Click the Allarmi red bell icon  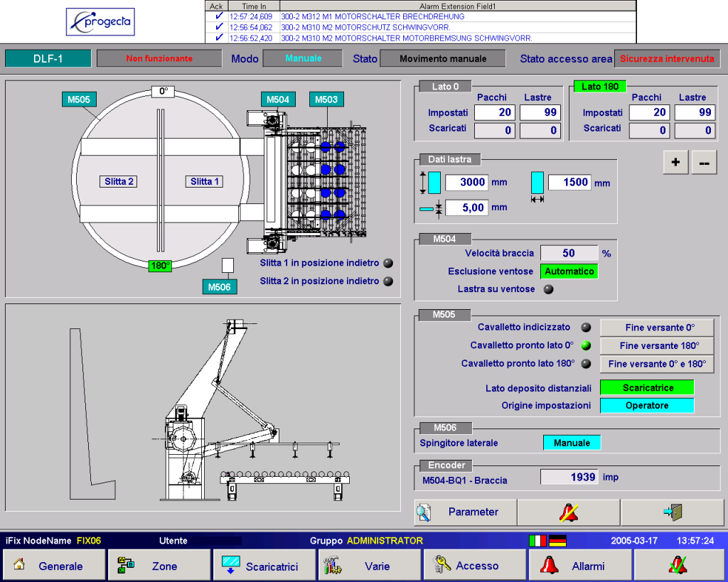tap(550, 565)
